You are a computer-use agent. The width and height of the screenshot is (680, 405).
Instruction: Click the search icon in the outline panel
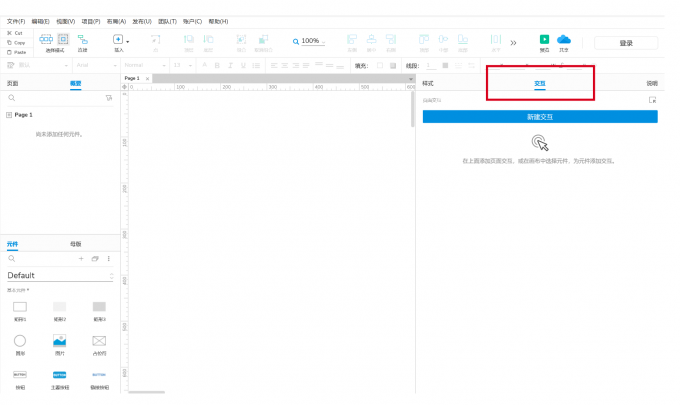[x=12, y=98]
